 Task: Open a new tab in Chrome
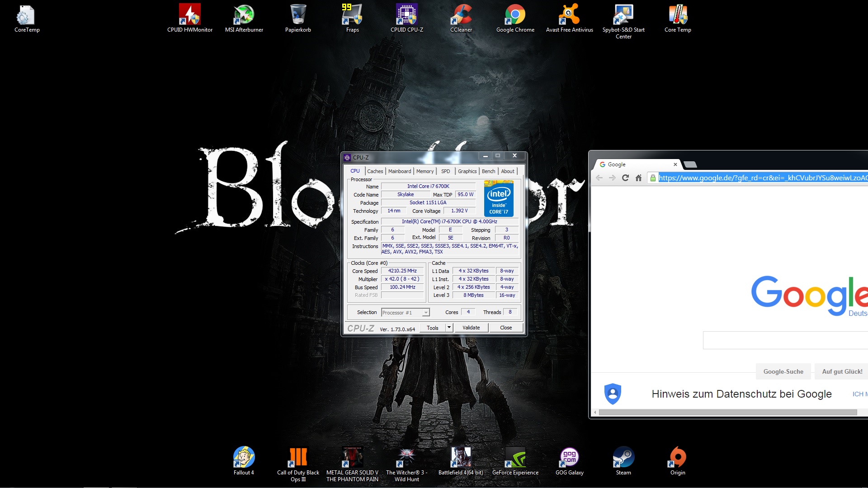pyautogui.click(x=690, y=164)
